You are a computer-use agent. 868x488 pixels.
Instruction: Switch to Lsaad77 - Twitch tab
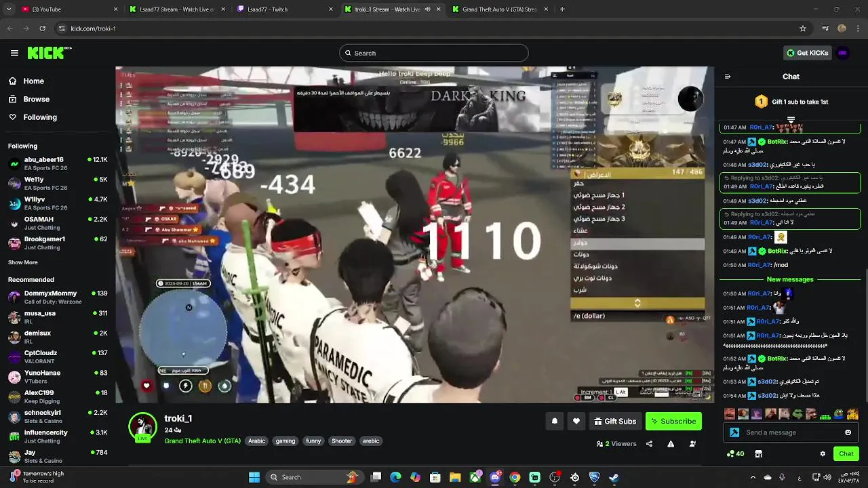pyautogui.click(x=285, y=9)
